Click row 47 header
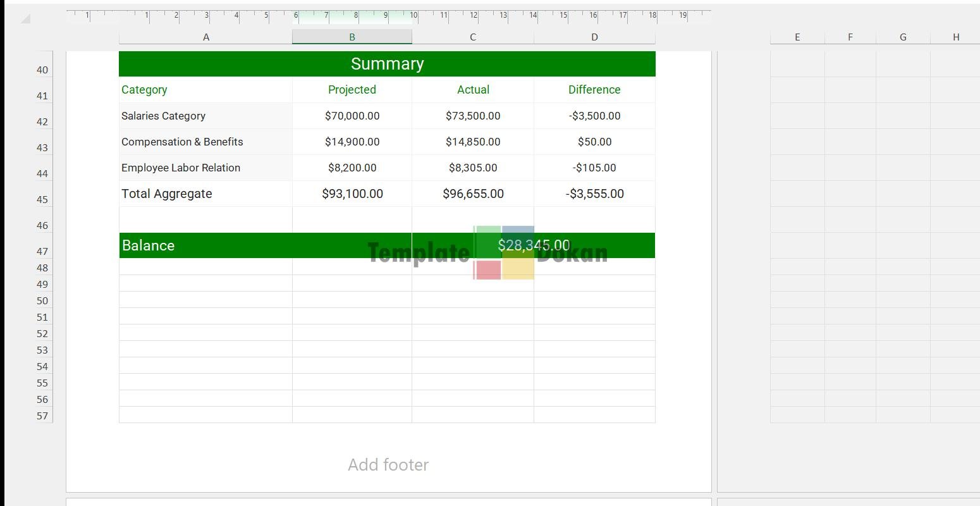This screenshot has width=980, height=506. coord(42,251)
